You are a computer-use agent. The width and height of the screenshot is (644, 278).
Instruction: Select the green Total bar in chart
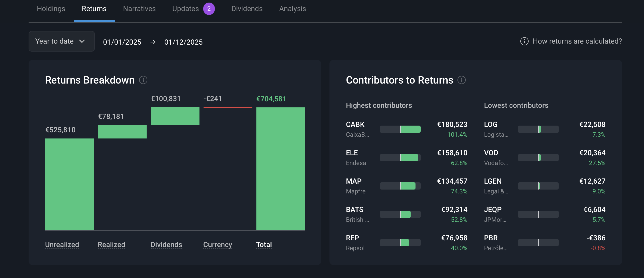tap(280, 168)
